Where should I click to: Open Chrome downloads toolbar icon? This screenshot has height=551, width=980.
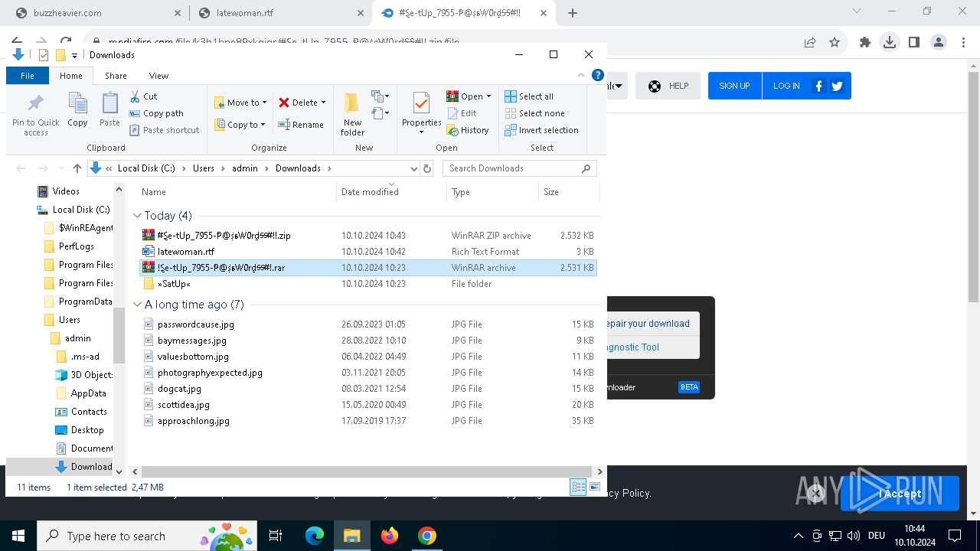click(x=889, y=43)
